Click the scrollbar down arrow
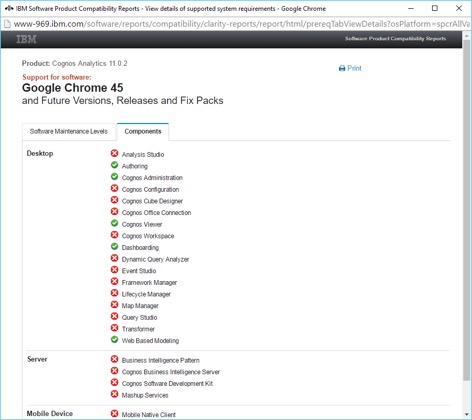 [466, 415]
